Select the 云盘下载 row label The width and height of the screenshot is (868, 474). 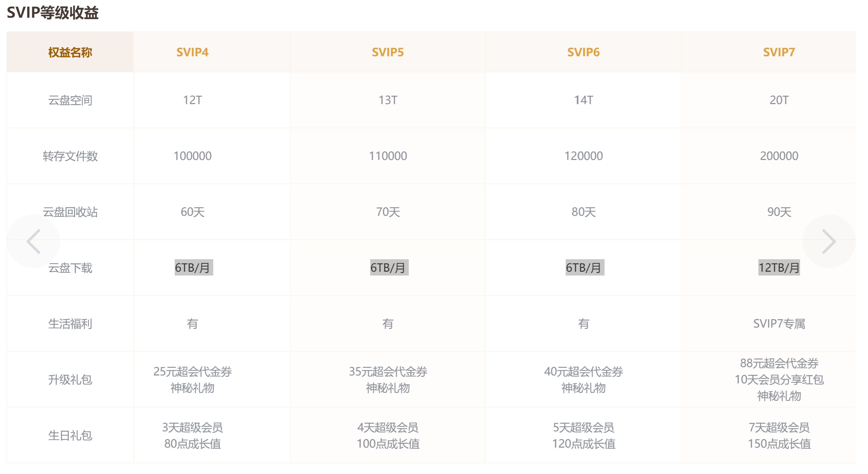(70, 268)
